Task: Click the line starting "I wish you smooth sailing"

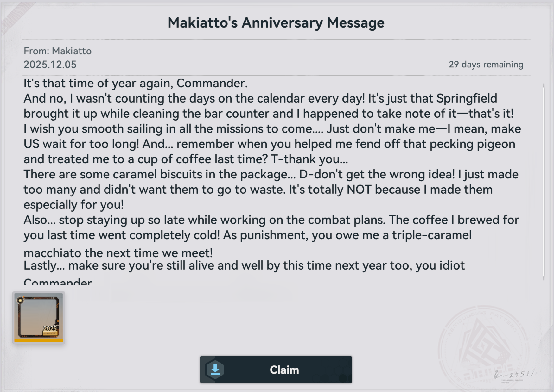Action: [272, 129]
